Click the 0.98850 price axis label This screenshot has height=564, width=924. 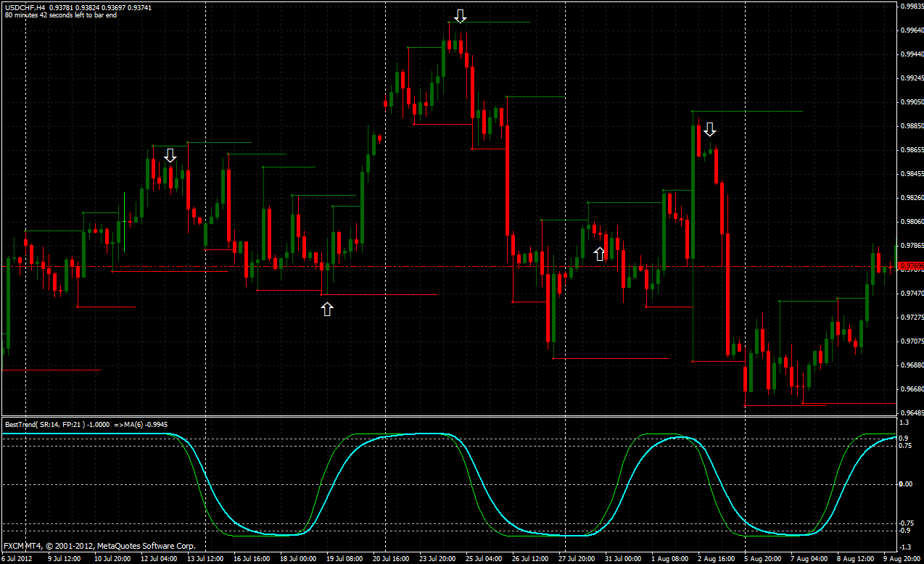pos(911,126)
